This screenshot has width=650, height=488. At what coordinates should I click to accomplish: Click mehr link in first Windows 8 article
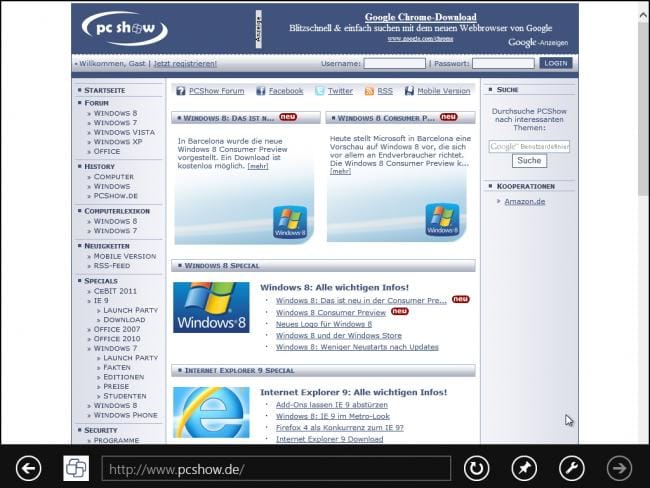click(258, 166)
